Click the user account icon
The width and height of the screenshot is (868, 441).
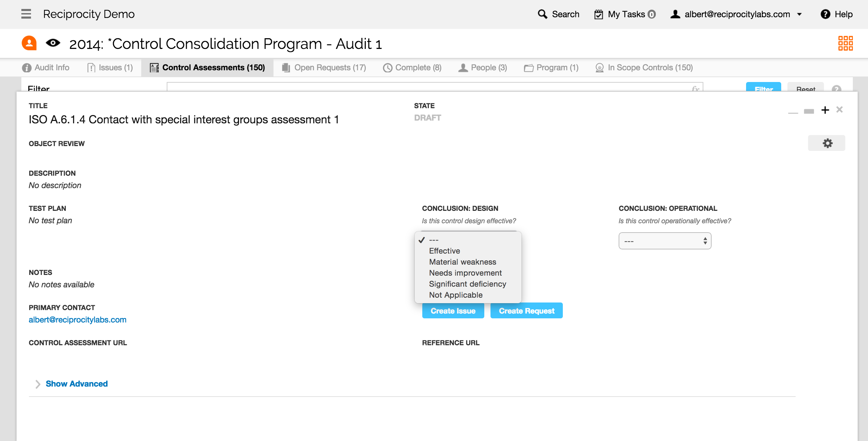click(675, 14)
